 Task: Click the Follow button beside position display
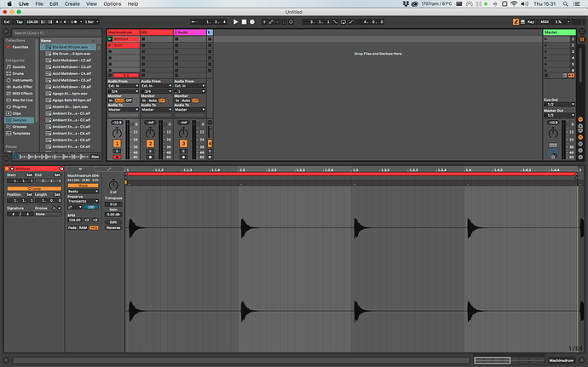click(x=193, y=22)
